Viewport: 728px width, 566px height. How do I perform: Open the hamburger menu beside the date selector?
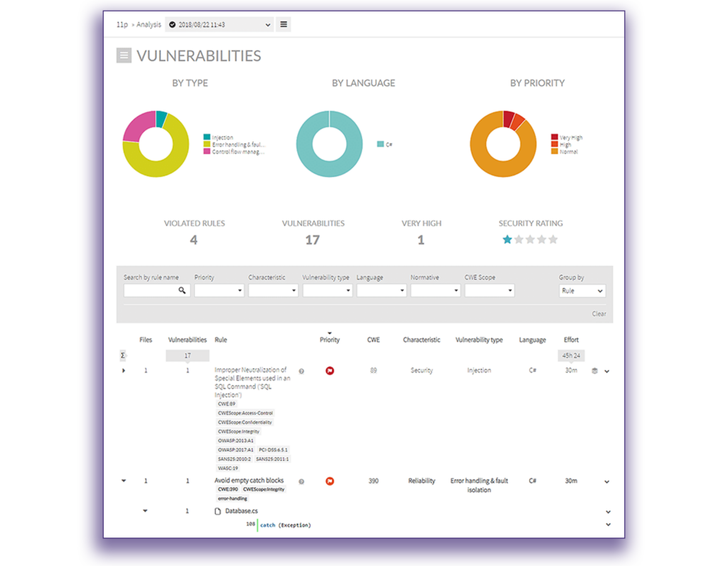click(x=282, y=23)
